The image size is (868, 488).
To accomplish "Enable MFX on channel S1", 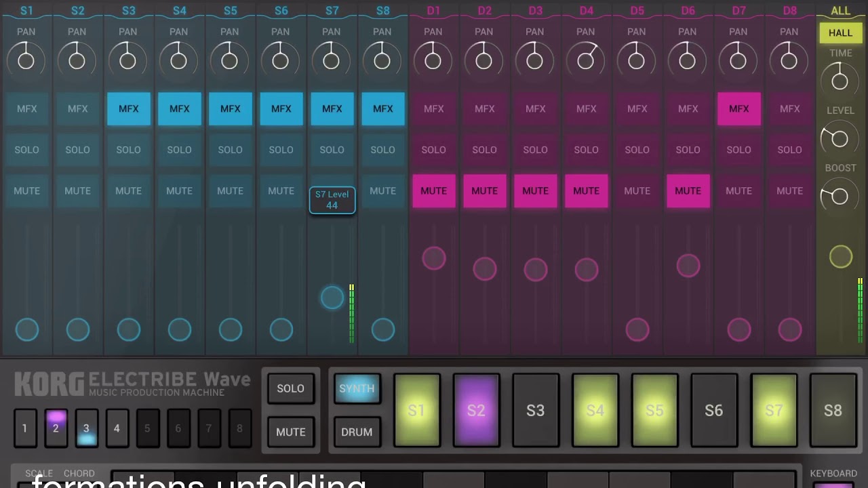I will pos(26,109).
